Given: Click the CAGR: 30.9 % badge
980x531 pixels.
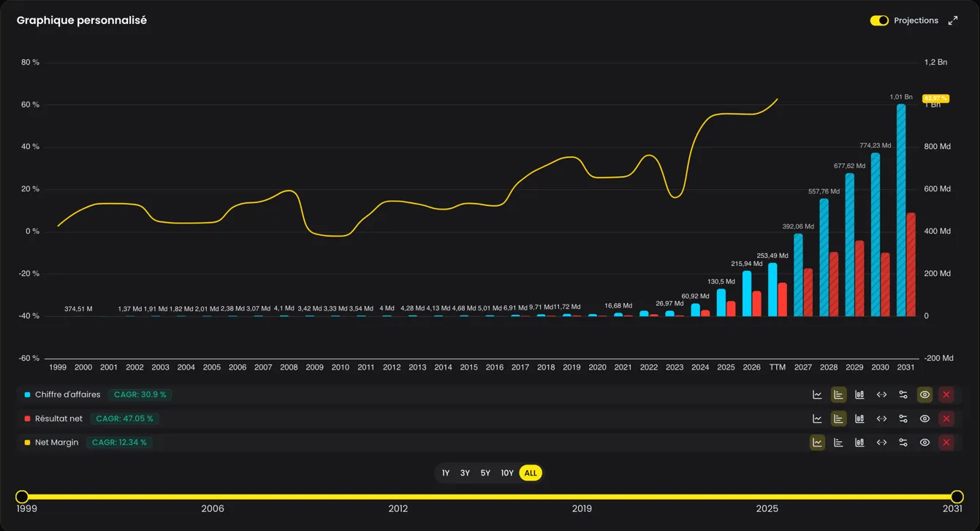Looking at the screenshot, I should pyautogui.click(x=140, y=394).
